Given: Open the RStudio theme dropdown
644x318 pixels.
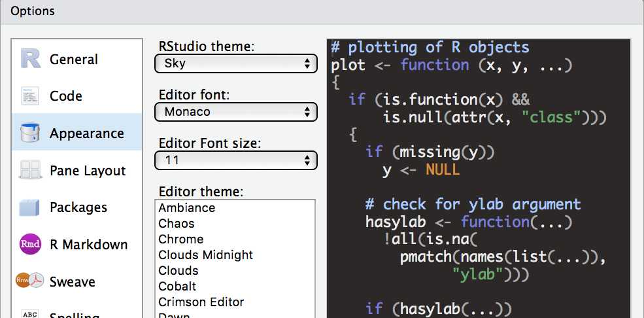Looking at the screenshot, I should point(236,63).
